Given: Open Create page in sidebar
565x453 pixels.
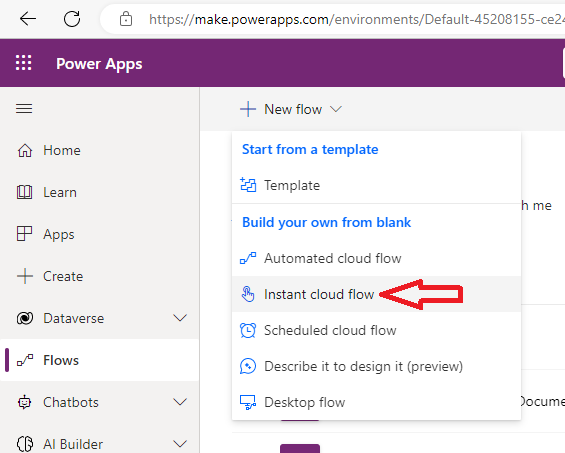Looking at the screenshot, I should [x=63, y=276].
